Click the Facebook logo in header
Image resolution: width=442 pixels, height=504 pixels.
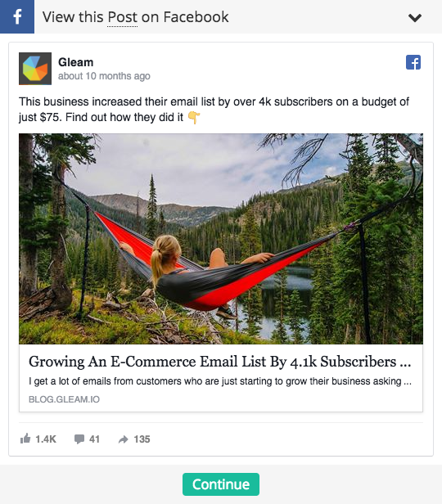pyautogui.click(x=17, y=16)
